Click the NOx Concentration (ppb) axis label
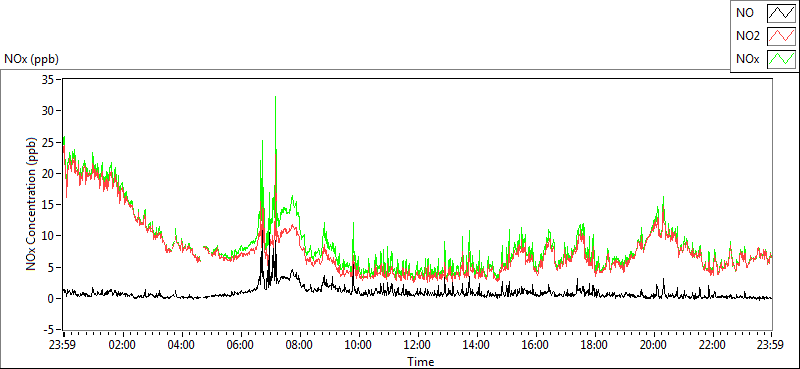Viewport: 800px width, 369px height. (32, 203)
